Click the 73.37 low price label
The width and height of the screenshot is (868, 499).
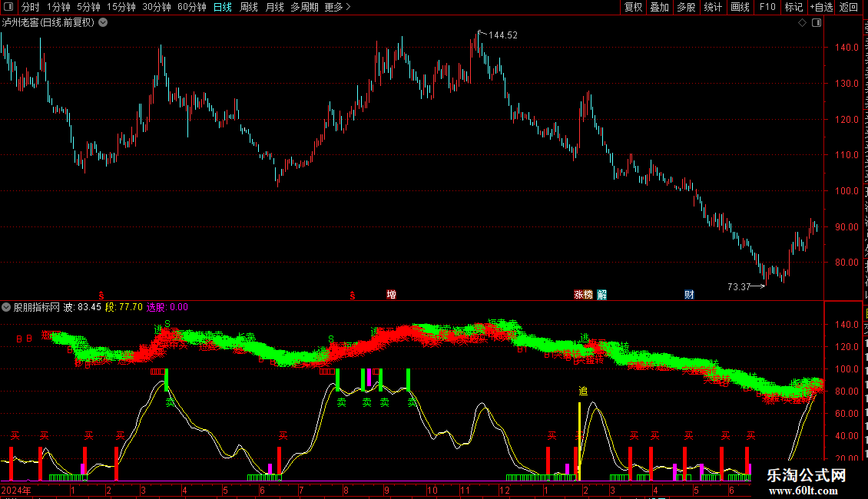739,286
